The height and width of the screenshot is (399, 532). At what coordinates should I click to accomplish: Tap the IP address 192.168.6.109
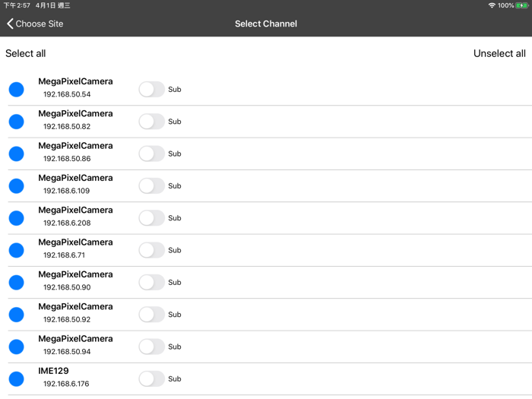point(67,191)
